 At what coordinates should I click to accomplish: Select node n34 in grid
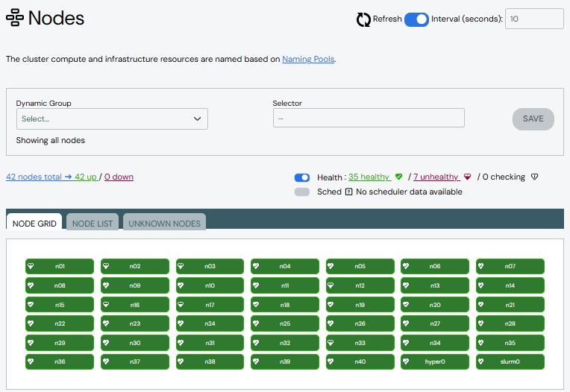435,342
